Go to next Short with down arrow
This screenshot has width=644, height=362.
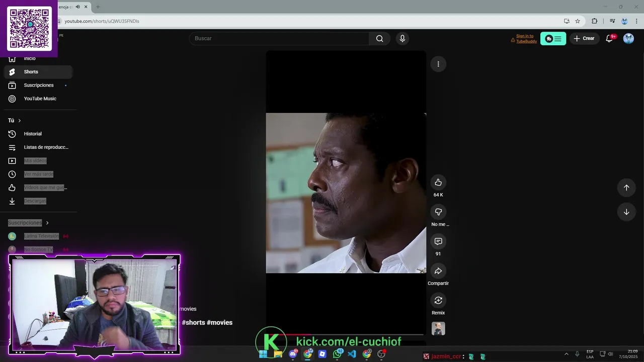(x=626, y=212)
